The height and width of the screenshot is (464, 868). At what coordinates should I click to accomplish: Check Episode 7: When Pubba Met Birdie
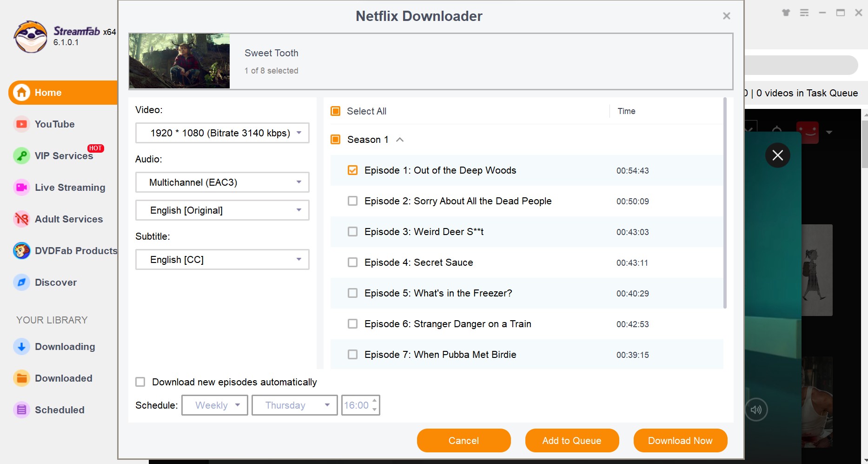click(x=352, y=355)
